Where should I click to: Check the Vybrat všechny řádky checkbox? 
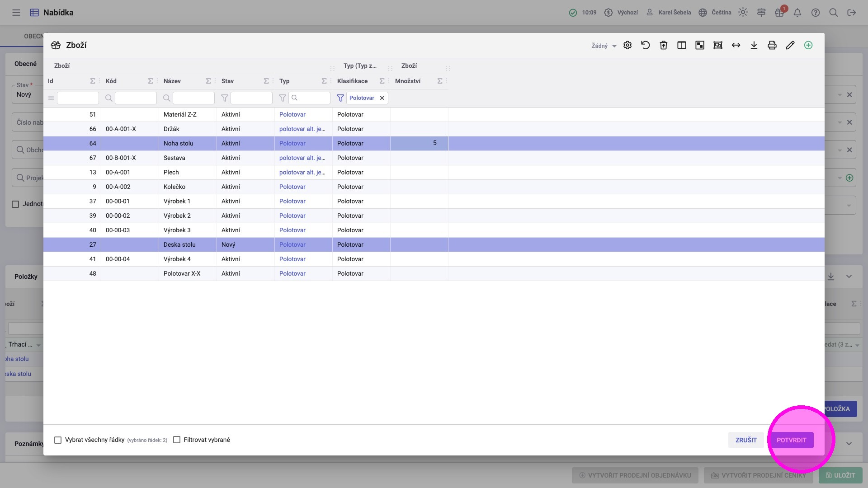(58, 440)
